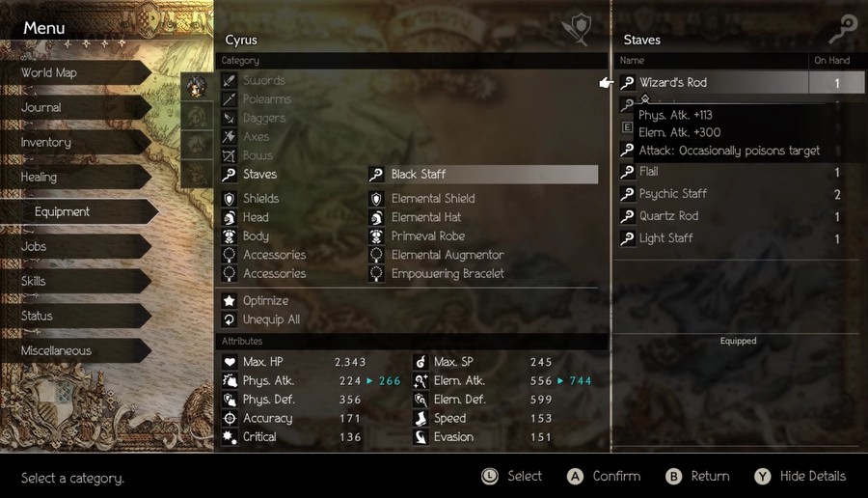
Task: Click the Staves category staff icon
Action: pyautogui.click(x=230, y=174)
